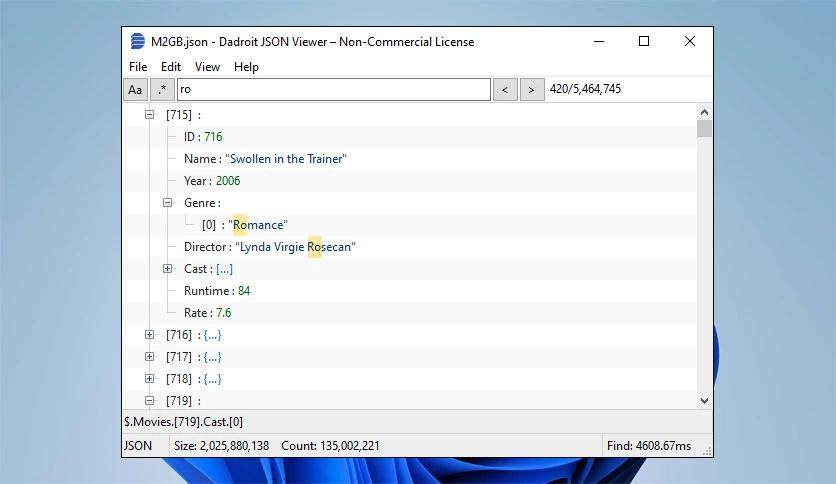
Task: Click the [717] {...} collapsed value
Action: click(212, 357)
